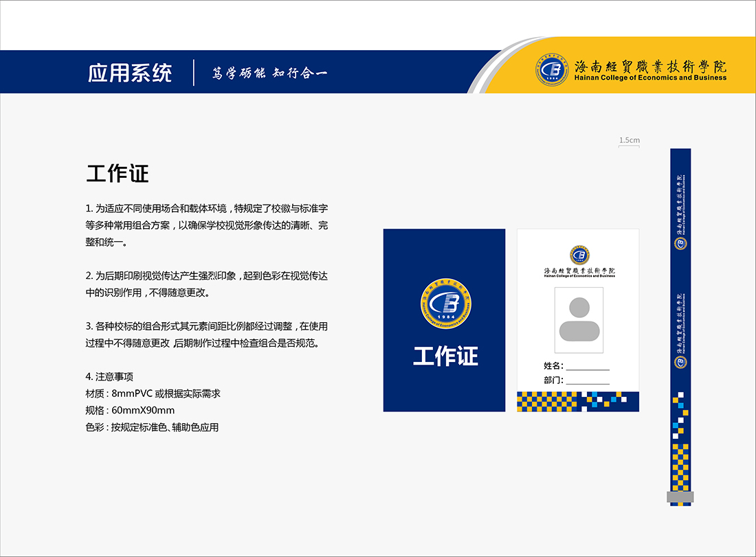Viewport: 756px width, 557px height.
Task: Click the gray clip on the lanyard
Action: click(680, 497)
